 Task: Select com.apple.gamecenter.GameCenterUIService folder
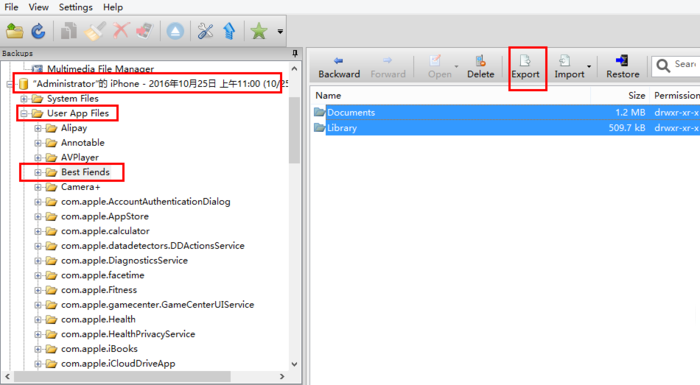coord(157,305)
